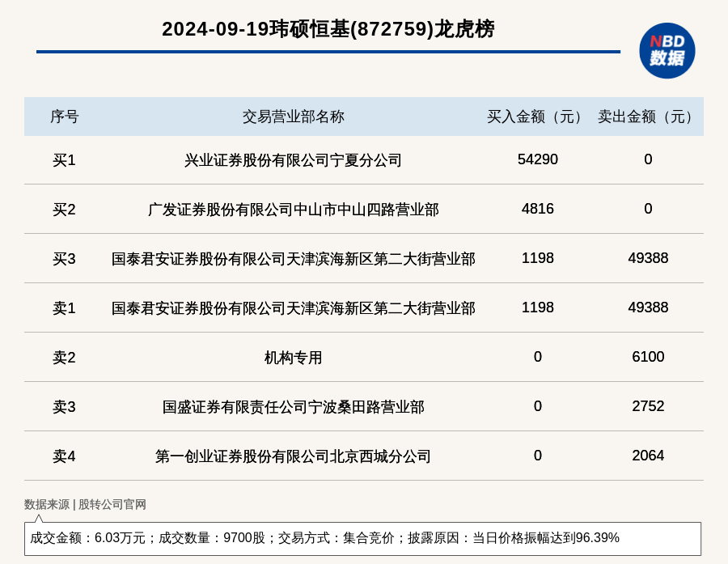Select the buy amount 54290
This screenshot has width=728, height=564.
[x=538, y=159]
